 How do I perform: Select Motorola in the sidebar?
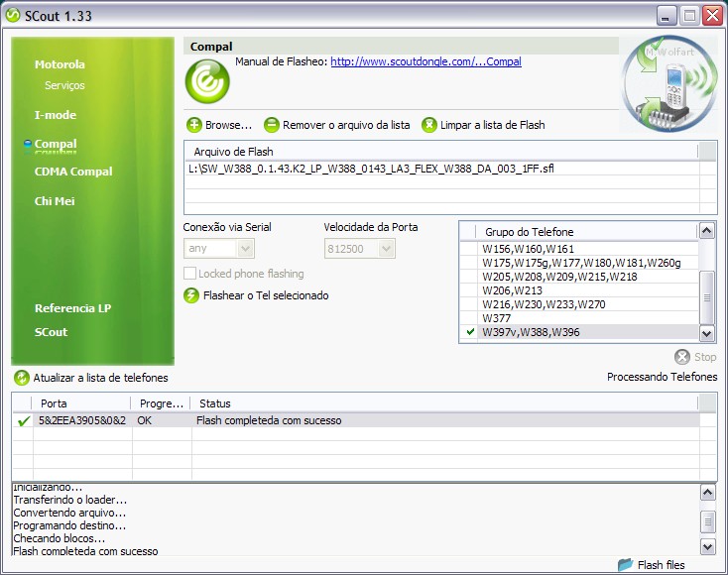click(60, 64)
